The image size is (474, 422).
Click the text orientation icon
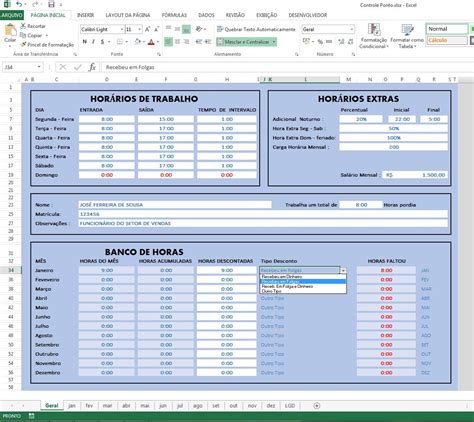(x=199, y=29)
